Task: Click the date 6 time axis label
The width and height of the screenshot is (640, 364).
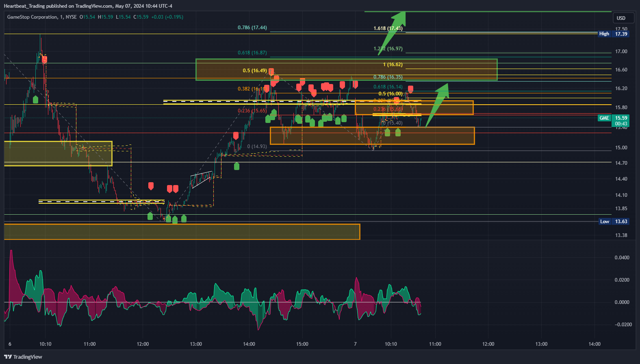Action: 10,344
